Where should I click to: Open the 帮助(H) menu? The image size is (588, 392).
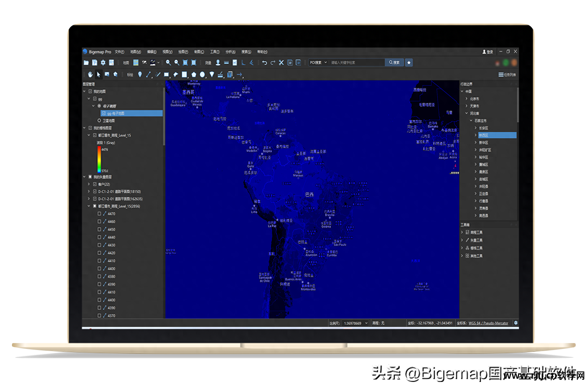click(x=262, y=52)
